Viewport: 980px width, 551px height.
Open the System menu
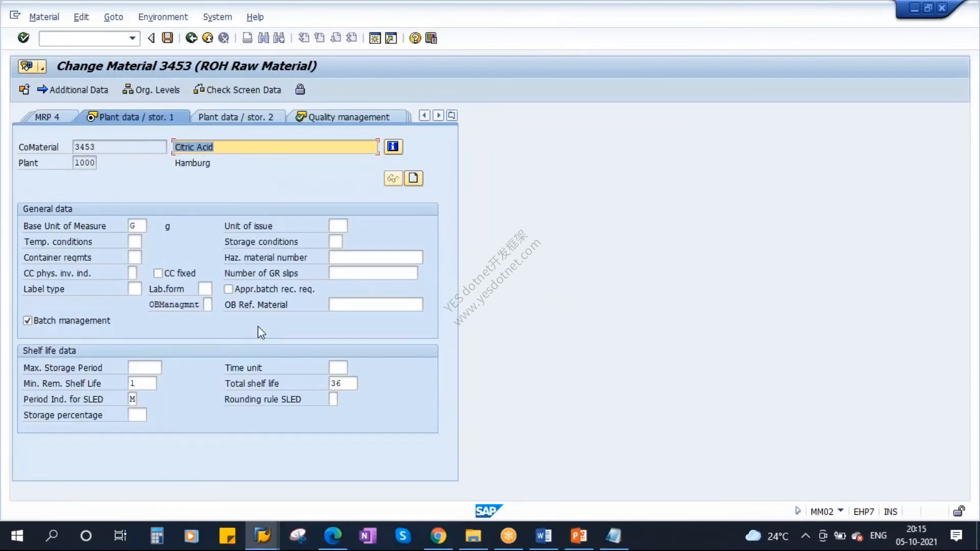coord(217,17)
